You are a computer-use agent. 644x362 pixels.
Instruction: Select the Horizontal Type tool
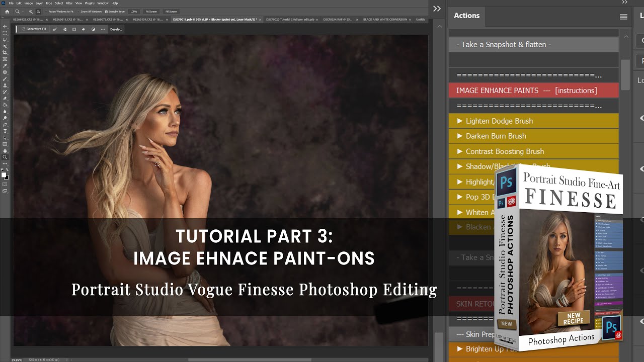coord(5,130)
